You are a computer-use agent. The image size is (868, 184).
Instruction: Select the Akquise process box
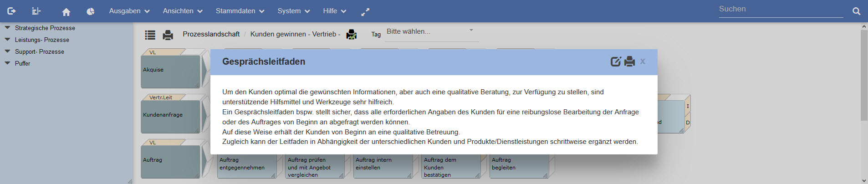(x=170, y=71)
